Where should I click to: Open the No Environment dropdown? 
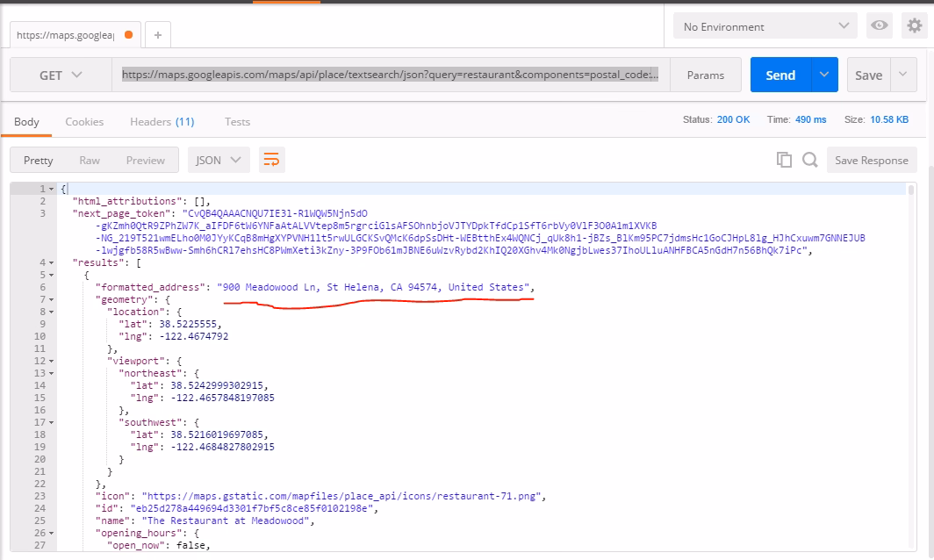pos(765,26)
